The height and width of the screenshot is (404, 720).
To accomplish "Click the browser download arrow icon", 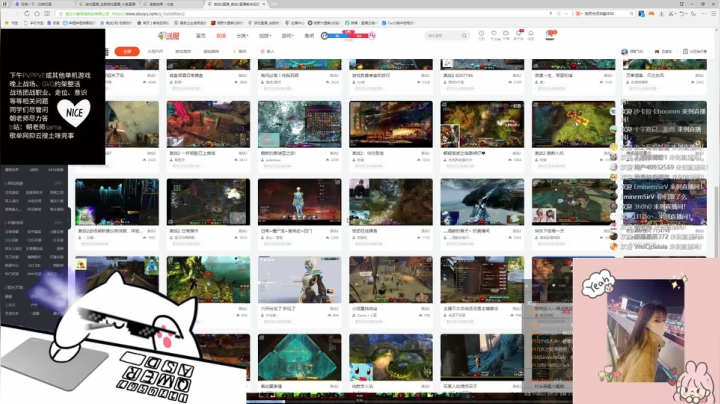I will [662, 14].
